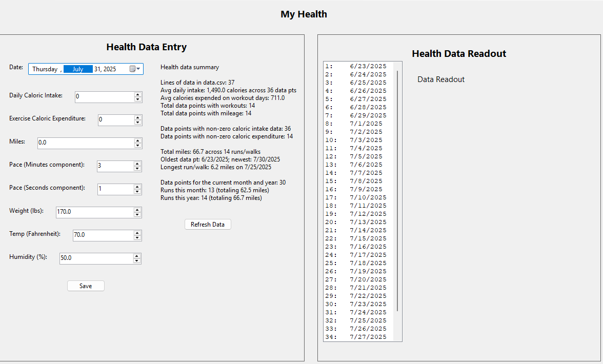Image resolution: width=603 pixels, height=364 pixels.
Task: Decrease Miles with the down arrow
Action: coord(137,145)
